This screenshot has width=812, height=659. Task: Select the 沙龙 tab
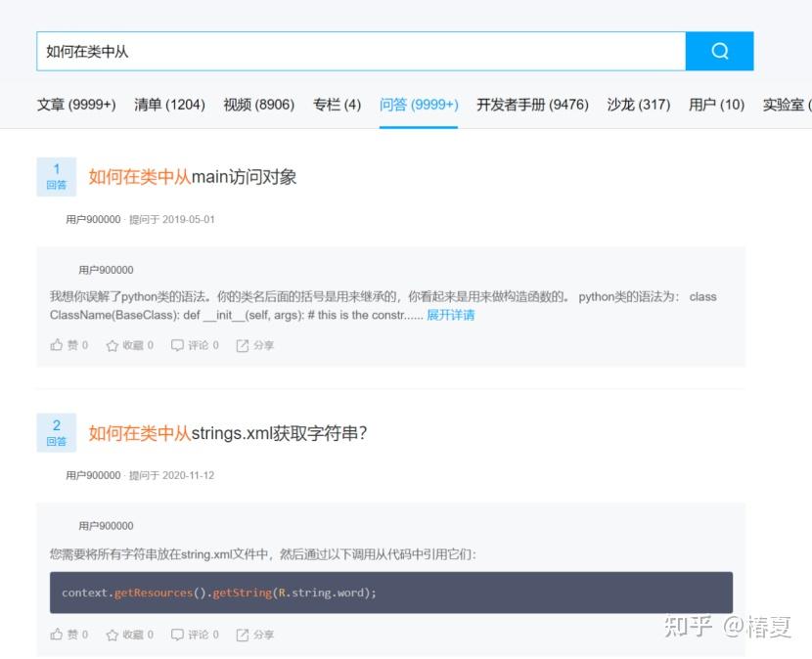(638, 105)
